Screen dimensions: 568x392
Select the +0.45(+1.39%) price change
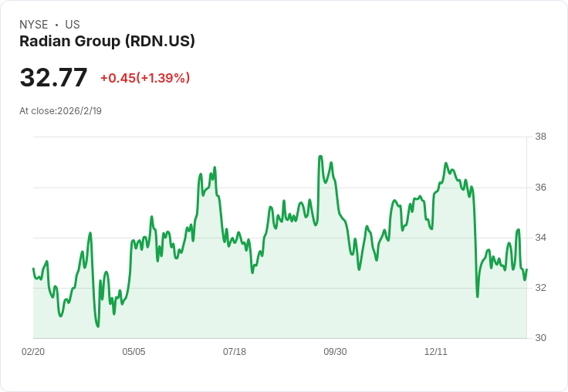coord(145,78)
